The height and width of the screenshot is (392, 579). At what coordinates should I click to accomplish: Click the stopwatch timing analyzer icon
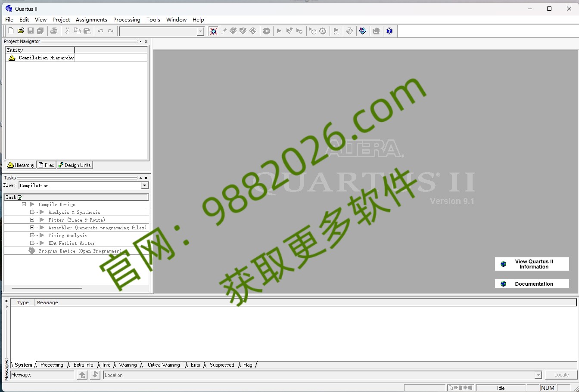[323, 31]
